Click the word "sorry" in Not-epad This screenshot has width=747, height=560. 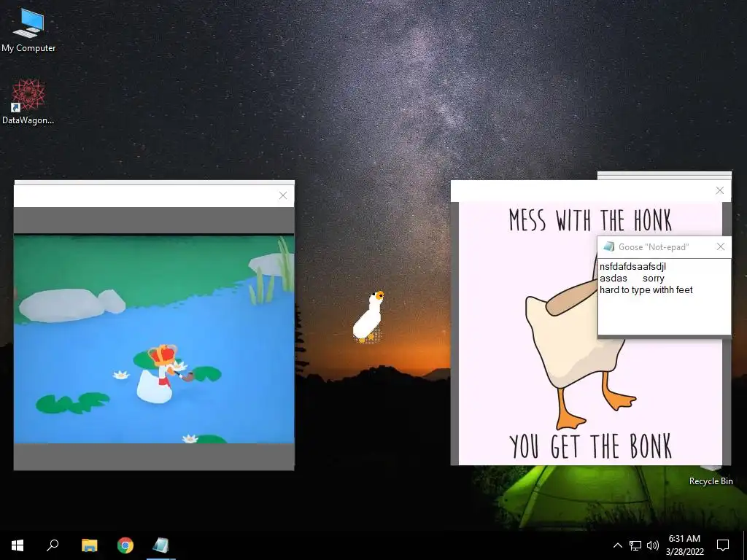tap(653, 279)
